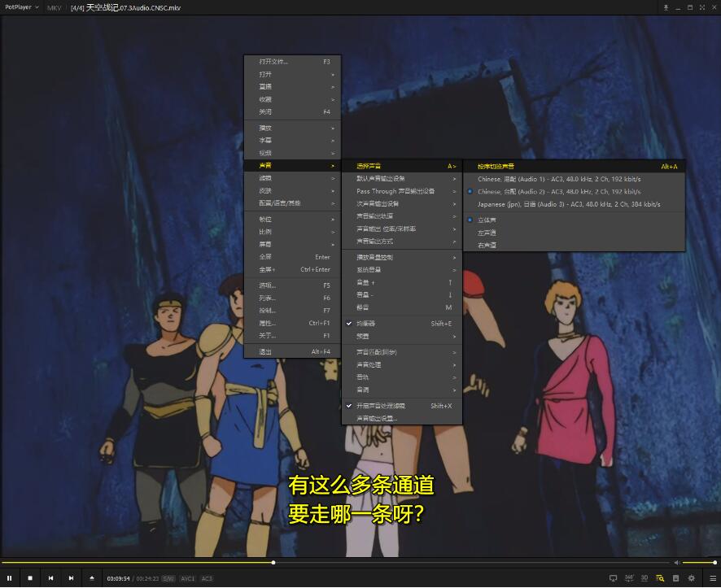The image size is (721, 588).
Task: Enable the 3D video mode icon
Action: (644, 578)
